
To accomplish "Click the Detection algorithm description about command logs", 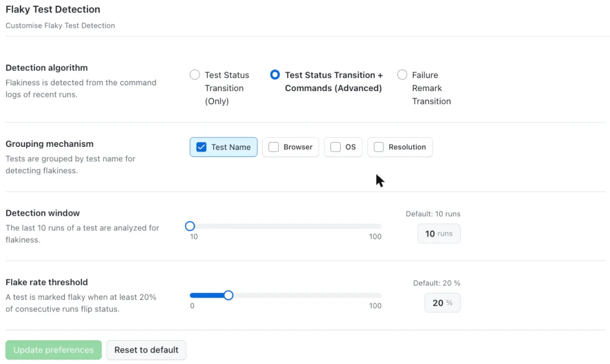I will tap(81, 88).
